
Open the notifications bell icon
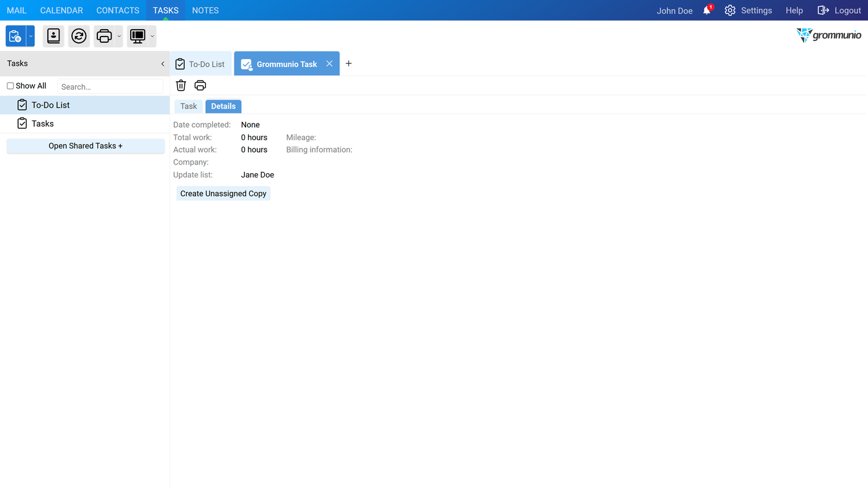click(x=707, y=11)
